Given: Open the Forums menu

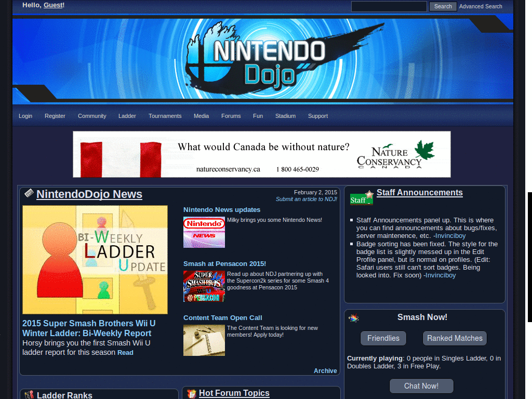Looking at the screenshot, I should [x=231, y=116].
